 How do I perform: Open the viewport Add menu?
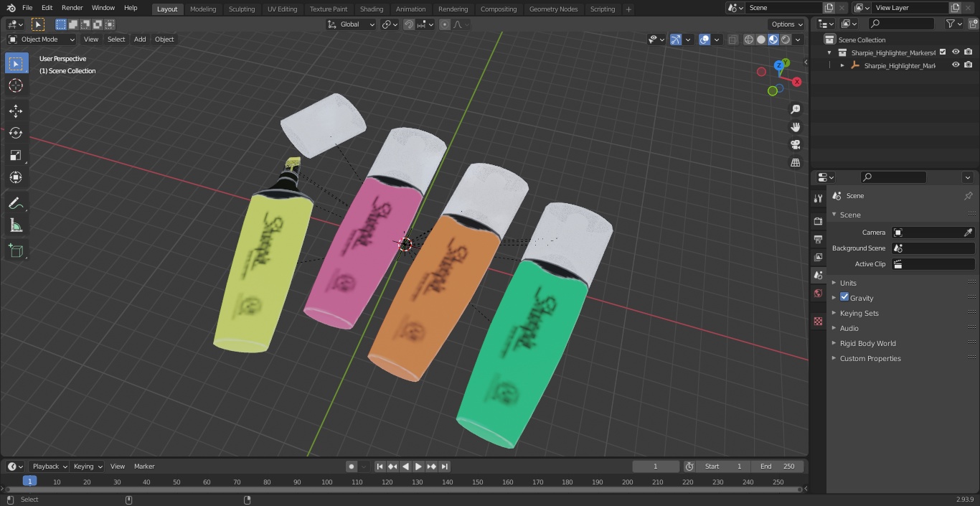140,39
